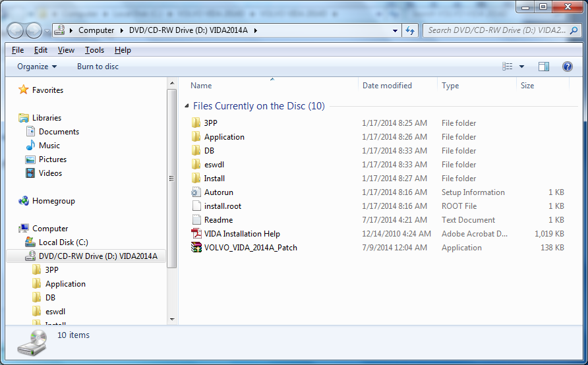Open the View menu
The width and height of the screenshot is (588, 365).
66,50
